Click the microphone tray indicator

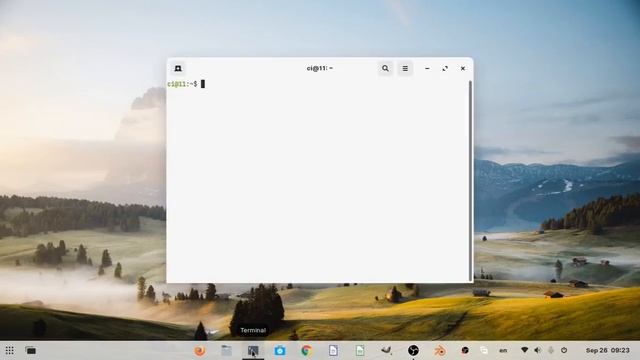pos(551,350)
